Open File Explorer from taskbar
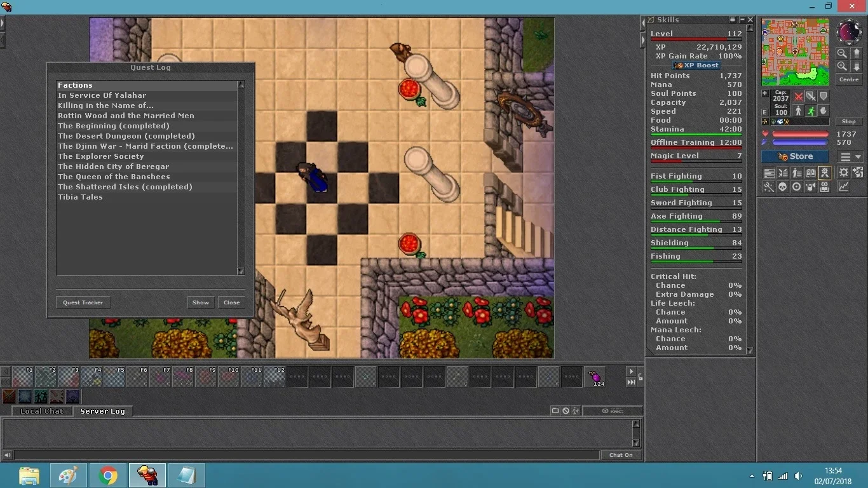 [x=29, y=475]
